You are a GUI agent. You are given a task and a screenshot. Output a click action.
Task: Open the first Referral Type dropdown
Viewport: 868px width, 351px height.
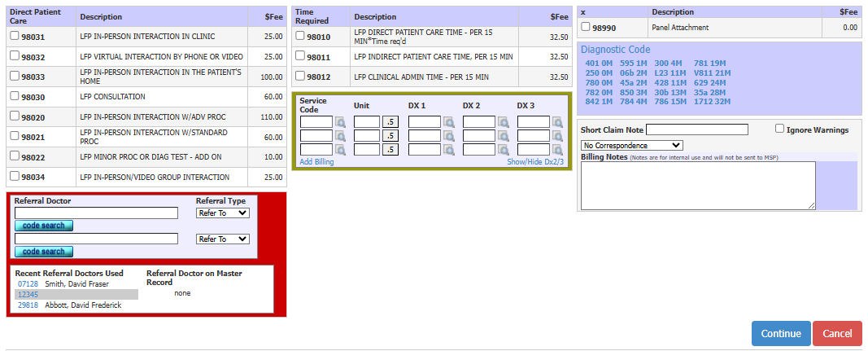[223, 213]
